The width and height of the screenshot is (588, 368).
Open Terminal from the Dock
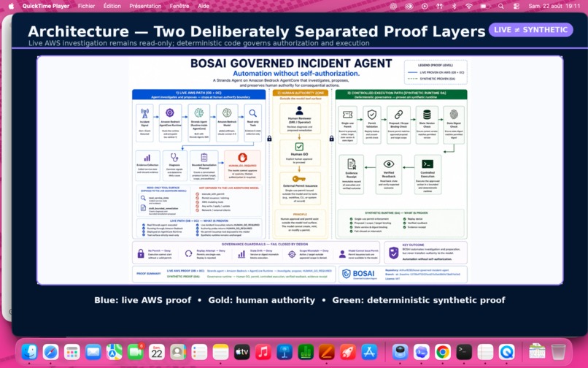coord(464,352)
